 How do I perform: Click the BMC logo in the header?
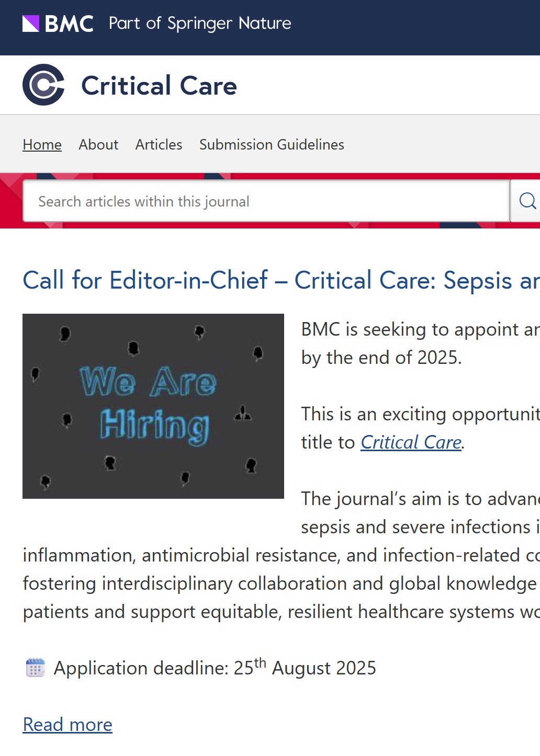pos(58,24)
